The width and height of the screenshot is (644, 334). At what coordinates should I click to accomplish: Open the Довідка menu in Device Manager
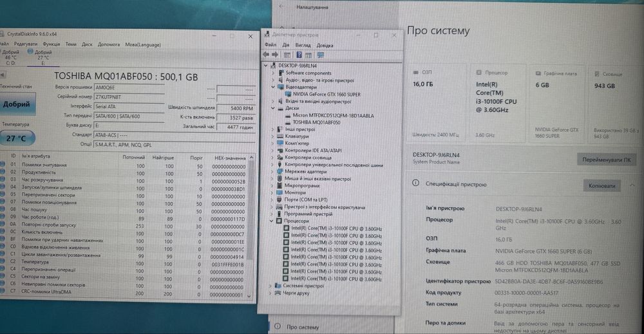(325, 46)
